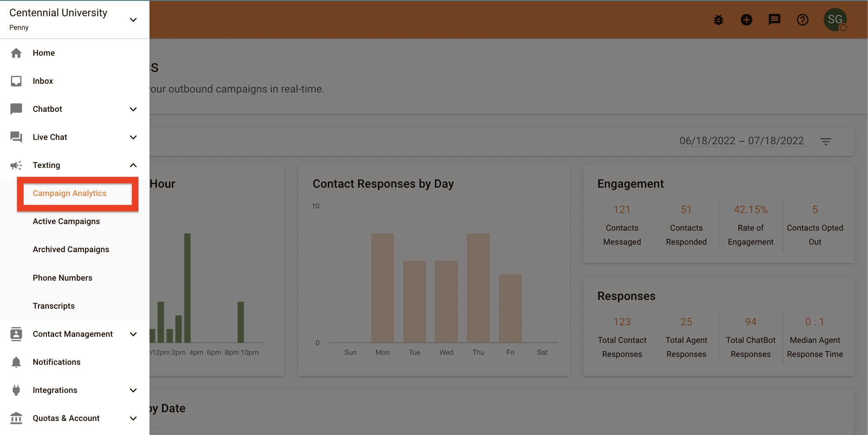The width and height of the screenshot is (868, 435).
Task: Collapse the Texting menu
Action: click(x=133, y=165)
